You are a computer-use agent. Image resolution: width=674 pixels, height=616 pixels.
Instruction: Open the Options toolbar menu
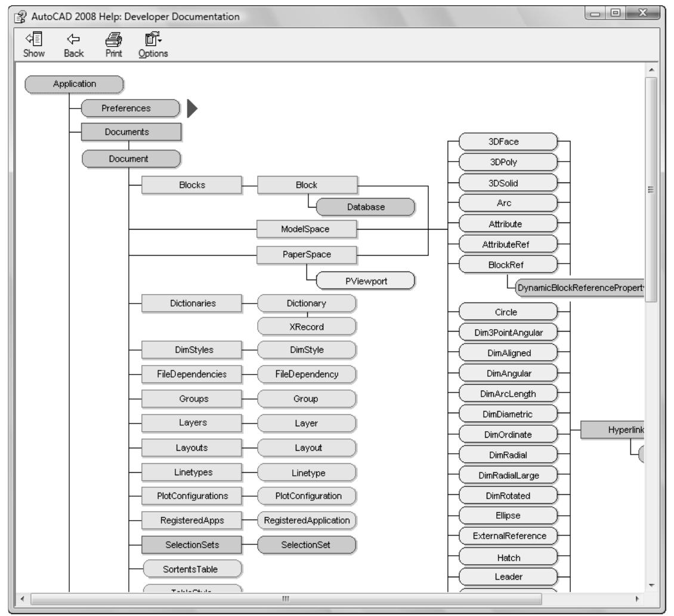point(153,45)
